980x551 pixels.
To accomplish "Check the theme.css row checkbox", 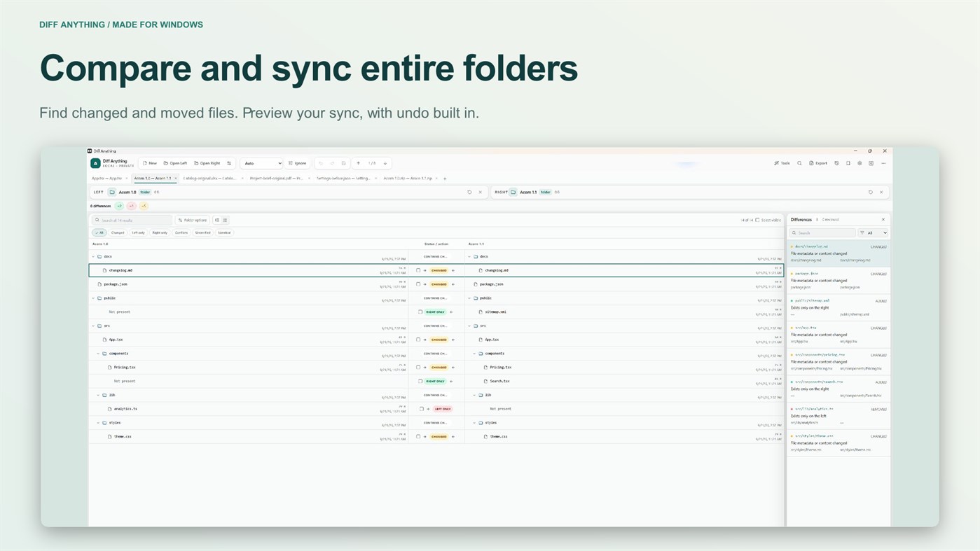I will coord(418,436).
